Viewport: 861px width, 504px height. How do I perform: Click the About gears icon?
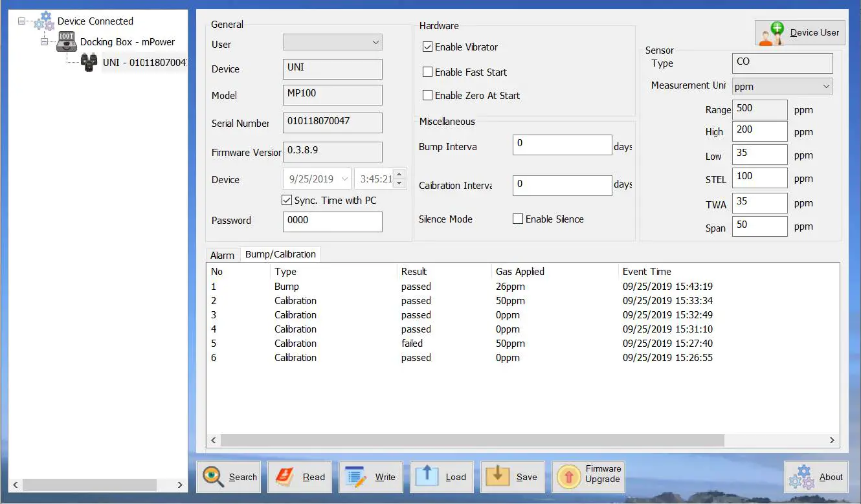tap(802, 477)
